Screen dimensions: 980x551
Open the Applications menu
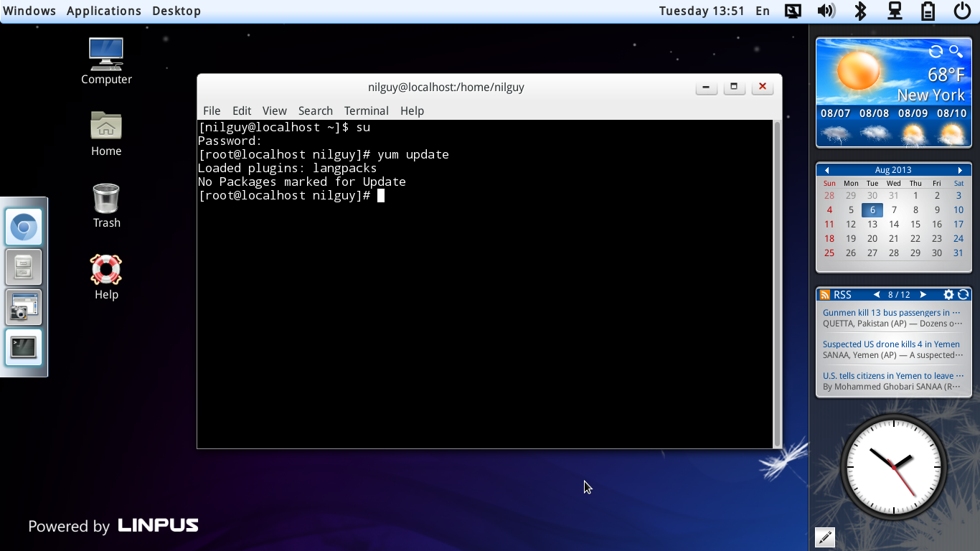click(x=103, y=10)
